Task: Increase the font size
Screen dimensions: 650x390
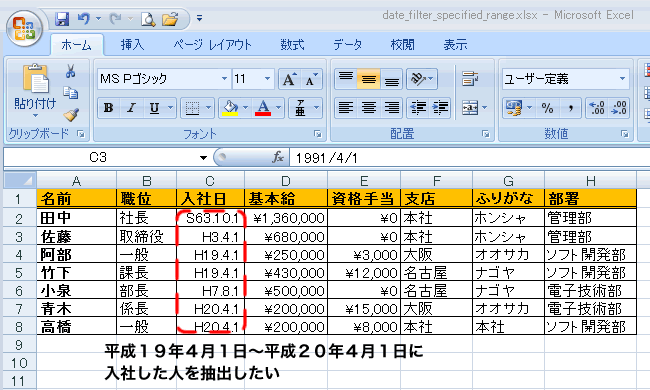Action: pos(289,79)
